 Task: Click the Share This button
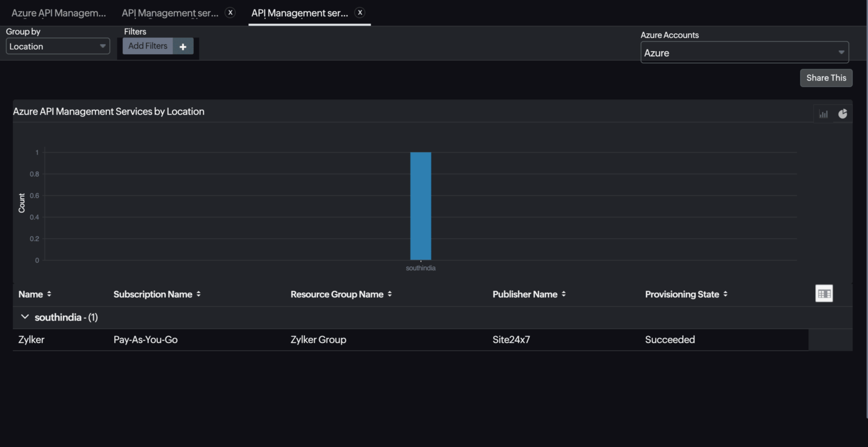pyautogui.click(x=826, y=78)
